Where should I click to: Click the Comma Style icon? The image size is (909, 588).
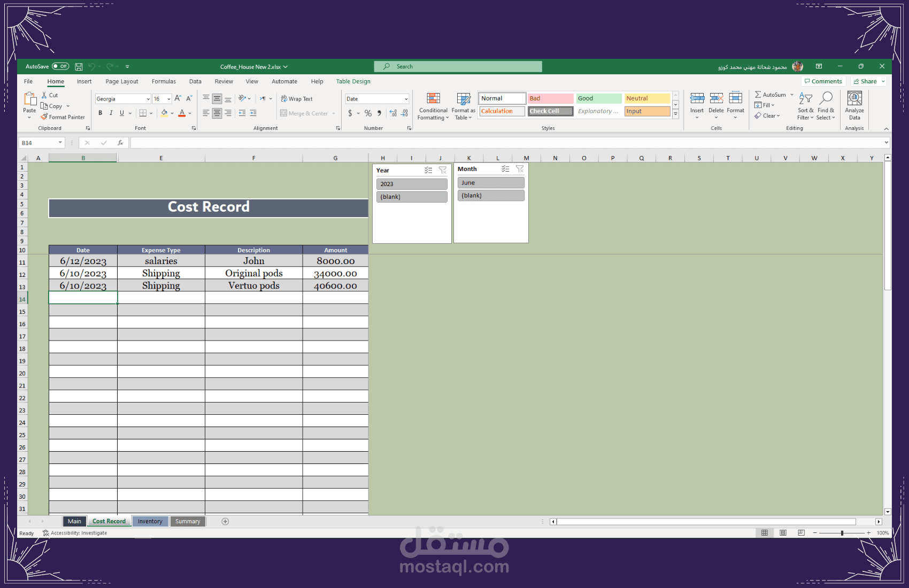(379, 113)
